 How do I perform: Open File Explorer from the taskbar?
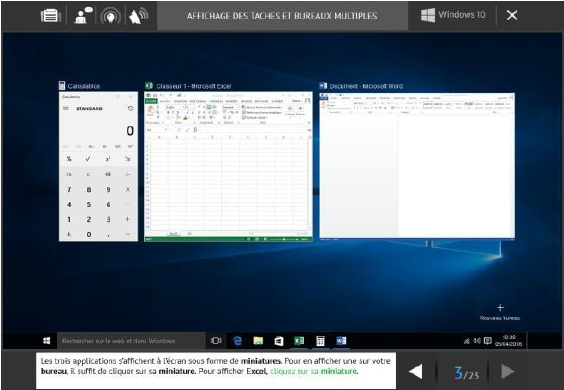point(258,341)
